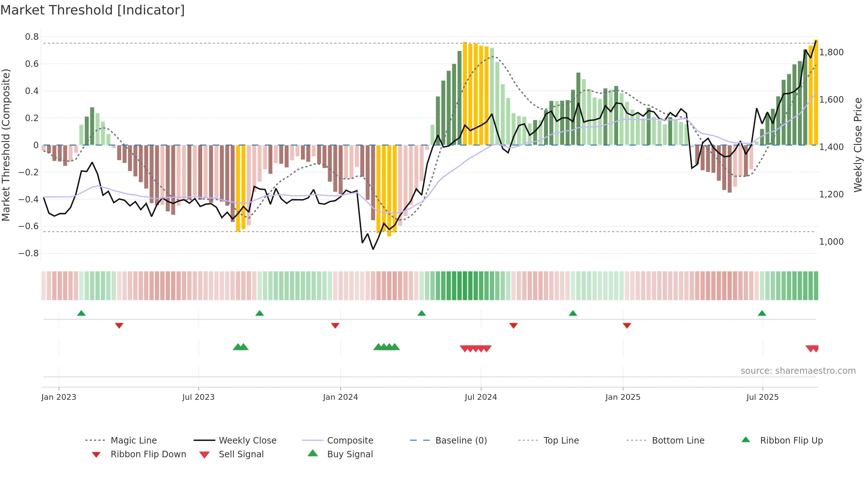Image resolution: width=868 pixels, height=488 pixels.
Task: Click the 1,400 price axis label
Action: 831,147
